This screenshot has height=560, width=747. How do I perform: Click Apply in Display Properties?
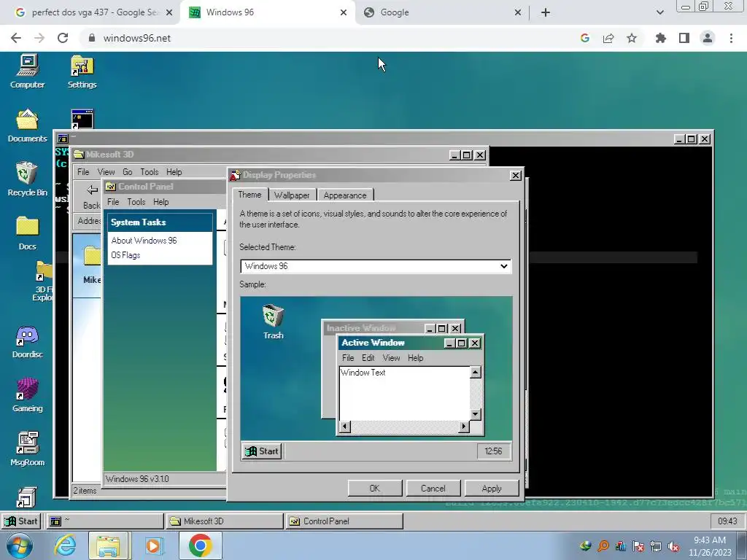click(492, 488)
